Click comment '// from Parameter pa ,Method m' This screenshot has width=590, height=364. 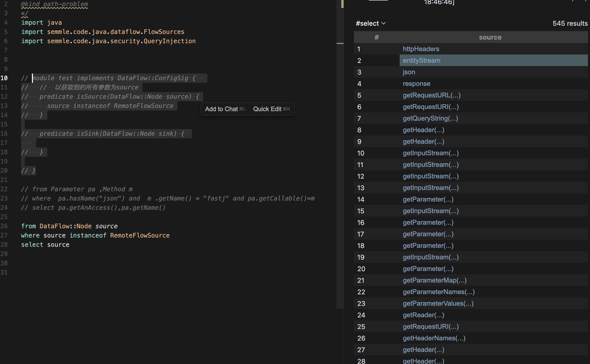(77, 189)
